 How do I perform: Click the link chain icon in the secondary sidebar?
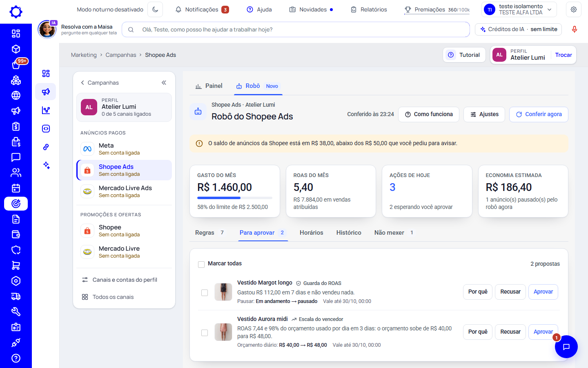[x=46, y=147]
